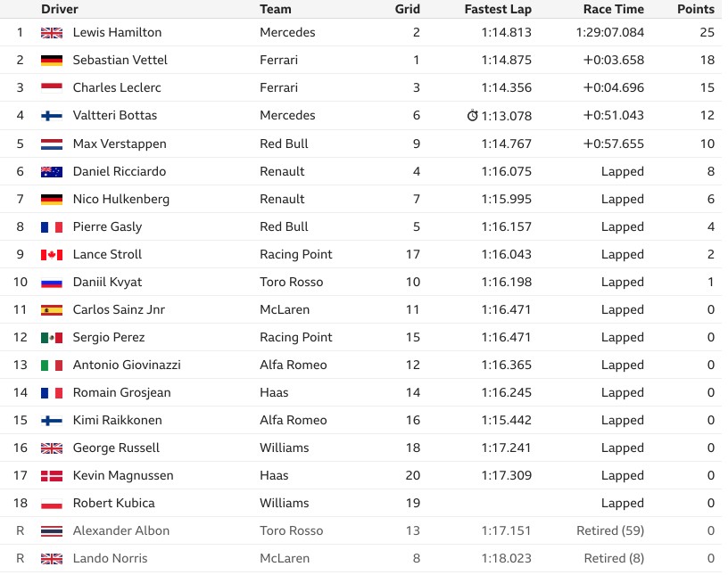Viewport: 728px width, 575px height.
Task: Click the British flag beside Lewis Hamilton
Action: (52, 32)
